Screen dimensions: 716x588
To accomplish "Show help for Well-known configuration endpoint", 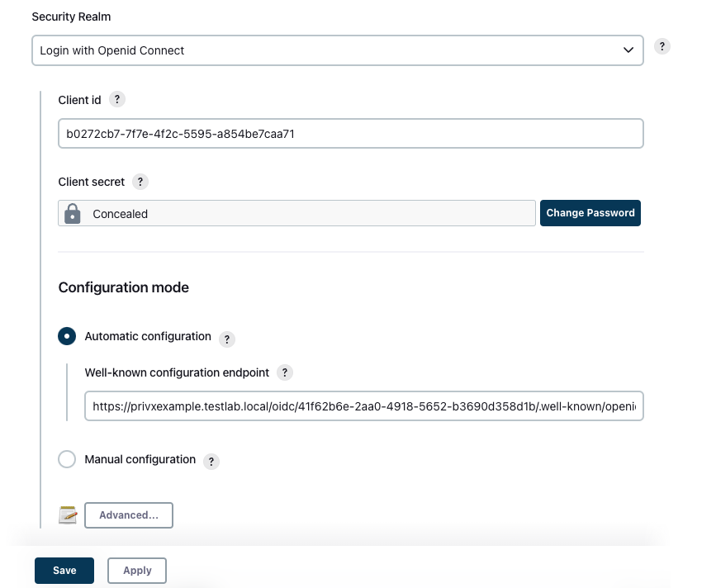I will click(284, 372).
